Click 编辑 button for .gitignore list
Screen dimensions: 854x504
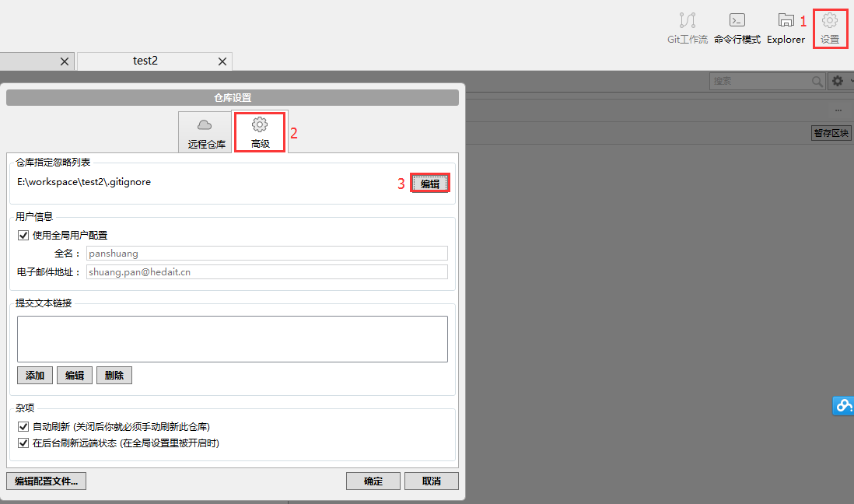(430, 184)
